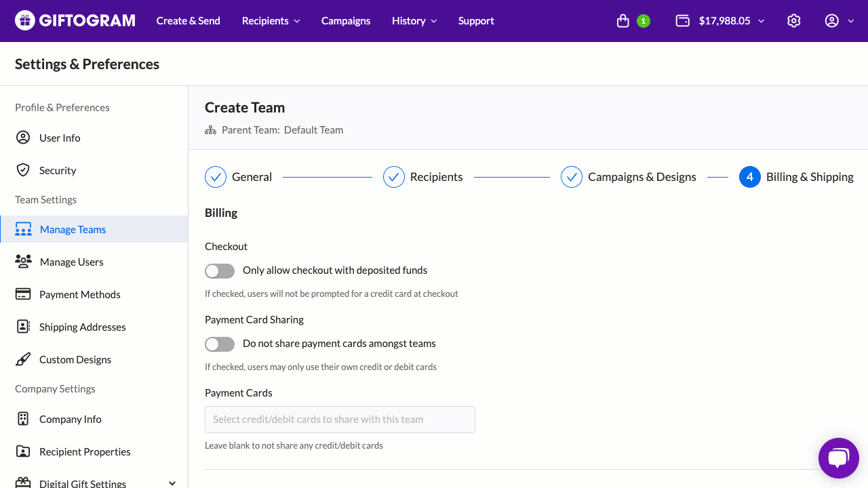
Task: Expand the History menu
Action: 414,21
